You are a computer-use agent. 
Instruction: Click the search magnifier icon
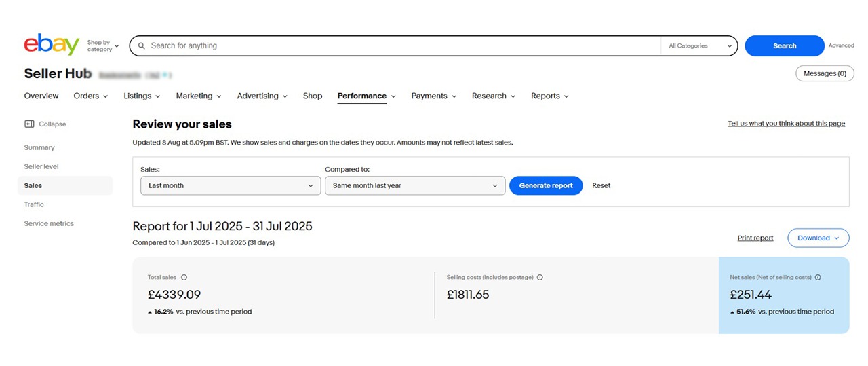pyautogui.click(x=141, y=46)
